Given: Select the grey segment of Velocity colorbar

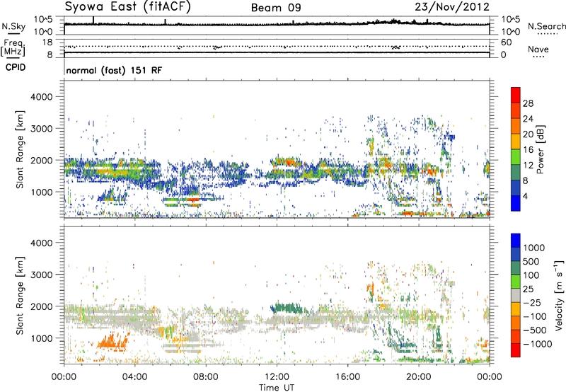Looking at the screenshot, I should [x=516, y=295].
